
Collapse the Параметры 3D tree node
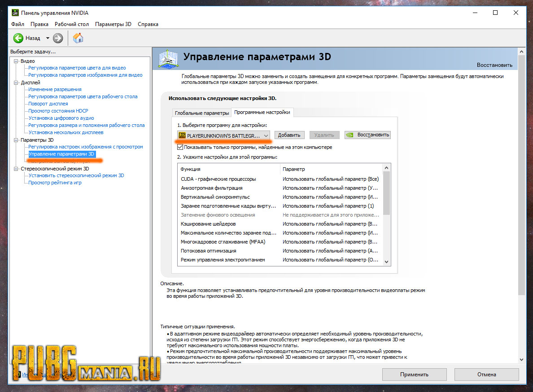click(x=16, y=140)
